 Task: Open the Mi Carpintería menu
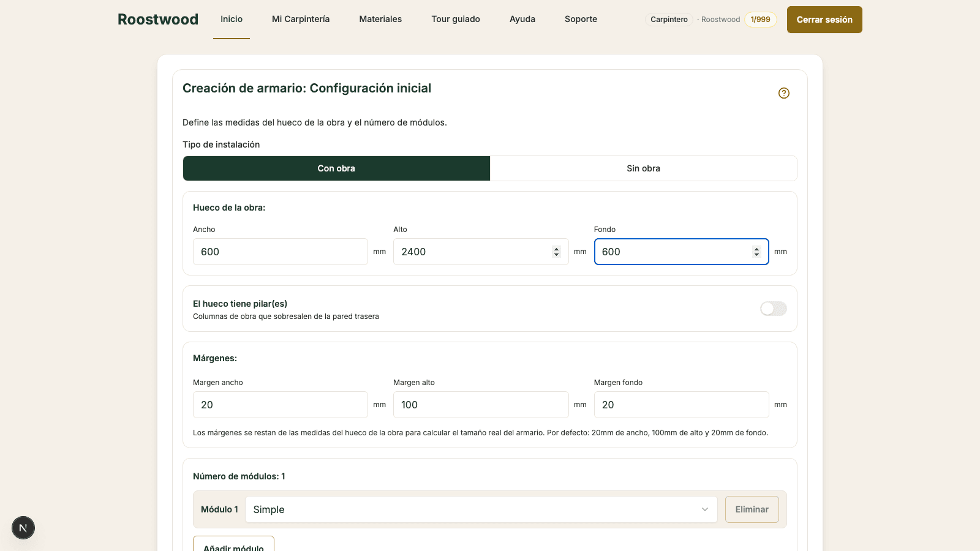[x=301, y=19]
